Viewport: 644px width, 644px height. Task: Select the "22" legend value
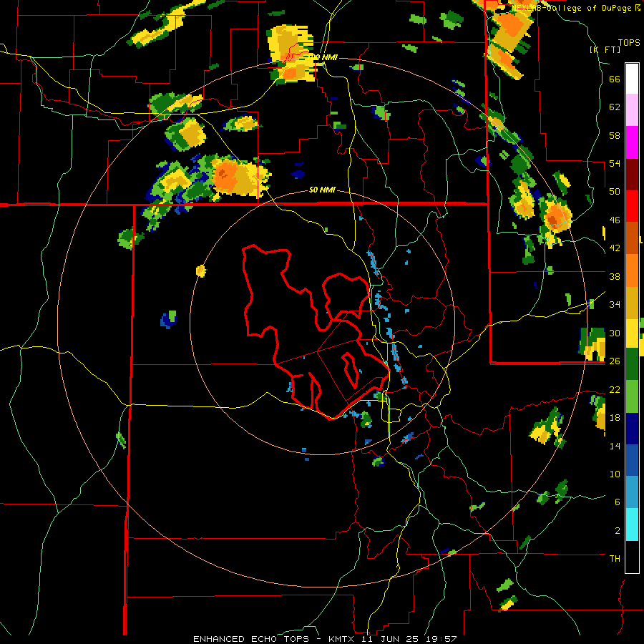coord(615,389)
